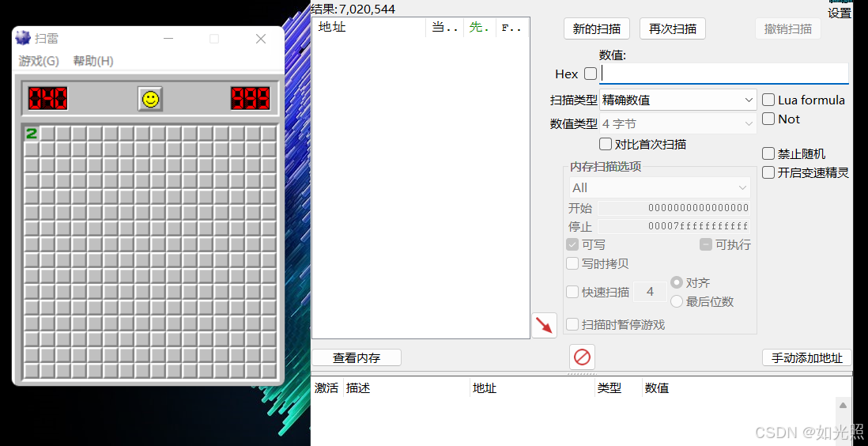Screen dimensions: 868x446
Task: Click the 快速扫描 alignment value field
Action: pos(650,292)
